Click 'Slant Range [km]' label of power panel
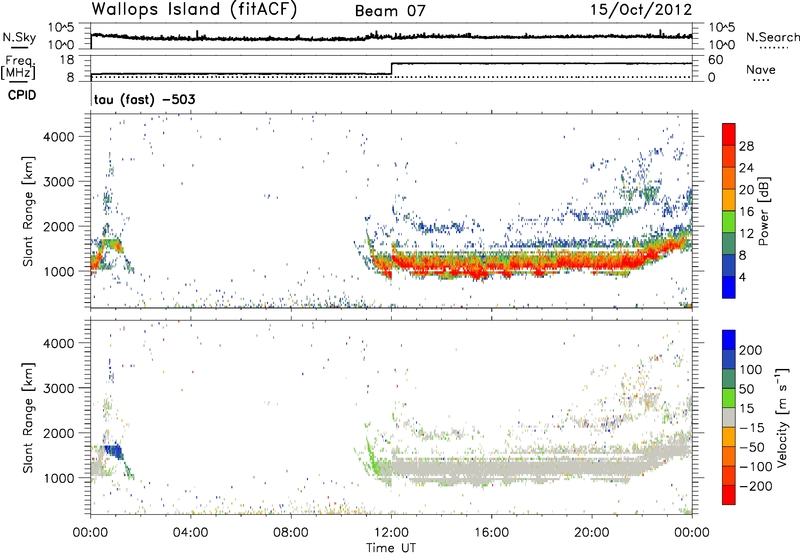 pos(28,211)
